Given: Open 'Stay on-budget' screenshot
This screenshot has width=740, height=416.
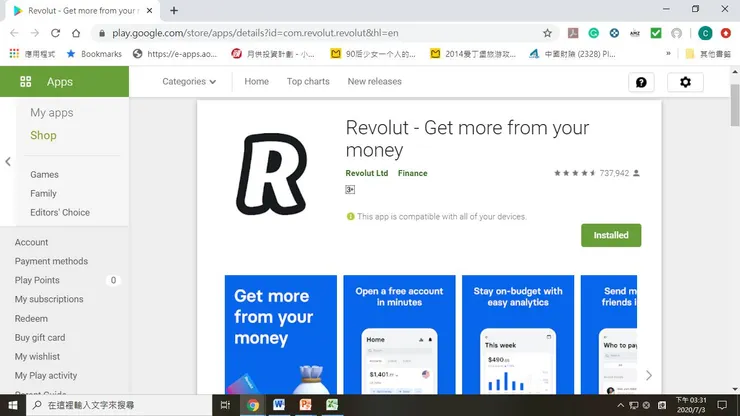Looking at the screenshot, I should [x=518, y=334].
